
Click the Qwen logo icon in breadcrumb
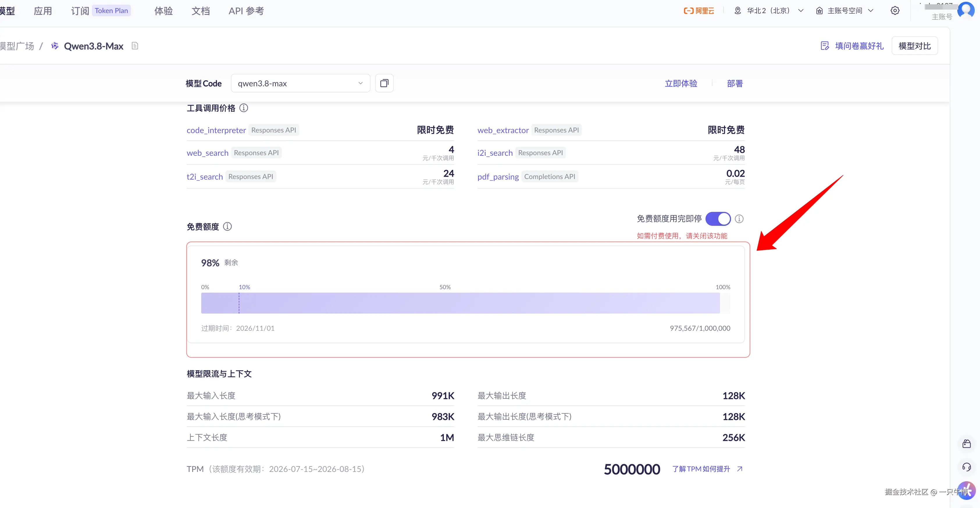55,46
